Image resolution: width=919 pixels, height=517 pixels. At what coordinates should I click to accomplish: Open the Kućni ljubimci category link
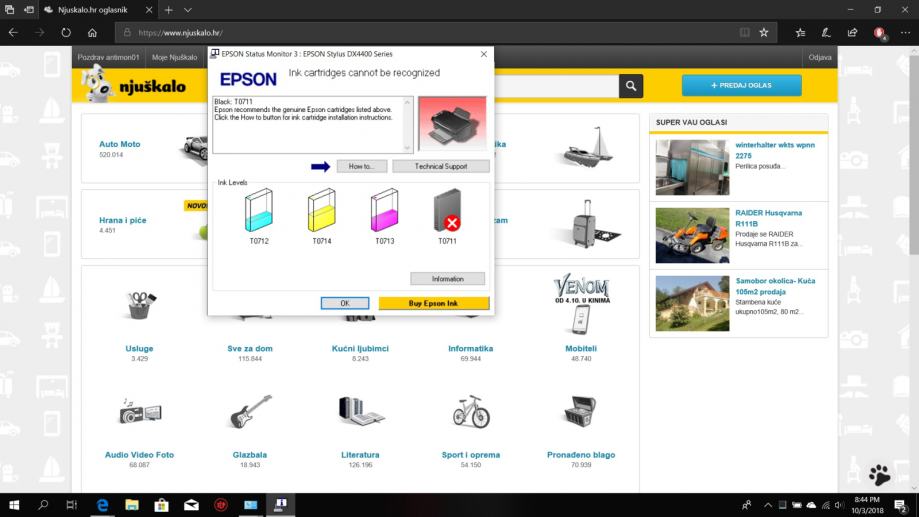360,348
